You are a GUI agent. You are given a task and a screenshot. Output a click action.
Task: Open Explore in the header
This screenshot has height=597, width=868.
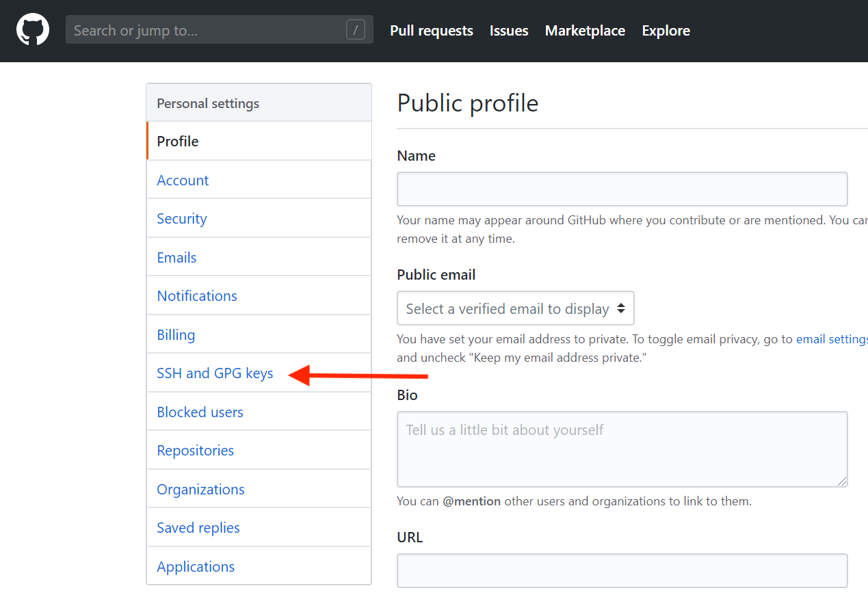pyautogui.click(x=666, y=31)
